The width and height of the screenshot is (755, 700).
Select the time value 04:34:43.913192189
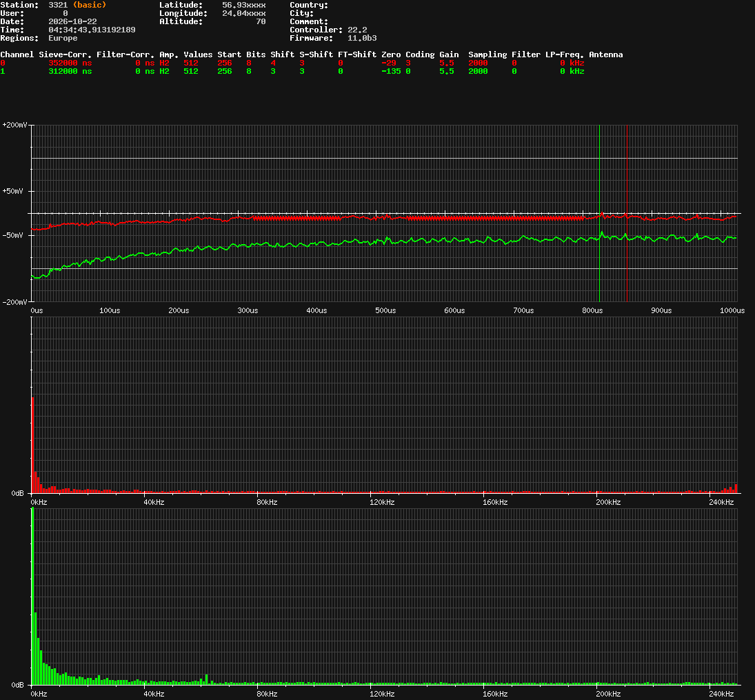pyautogui.click(x=92, y=30)
